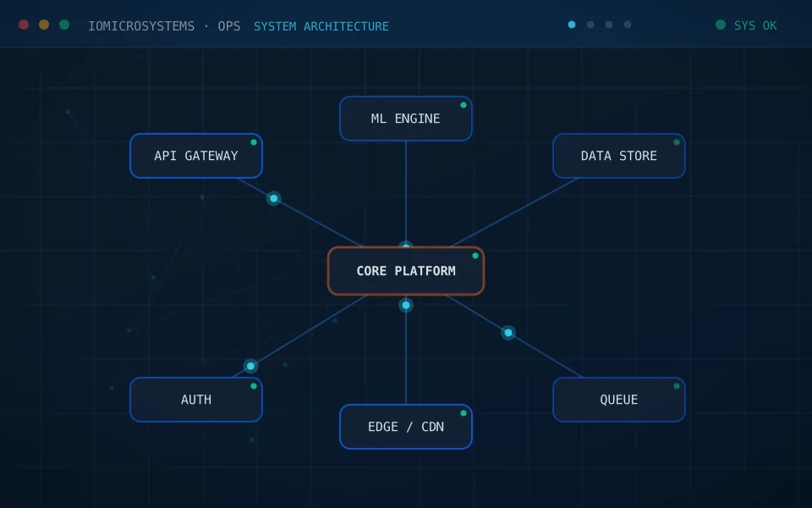Click AUTH node green status dot

[254, 386]
